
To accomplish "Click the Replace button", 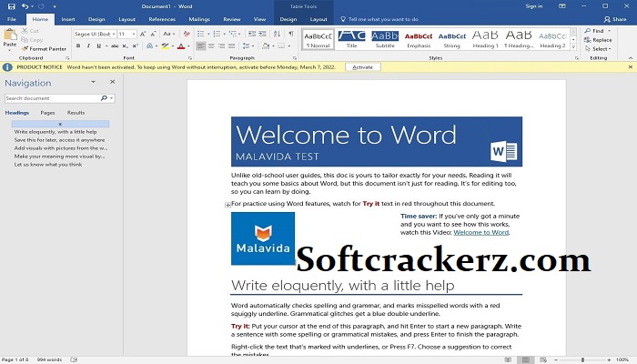I will pyautogui.click(x=598, y=40).
